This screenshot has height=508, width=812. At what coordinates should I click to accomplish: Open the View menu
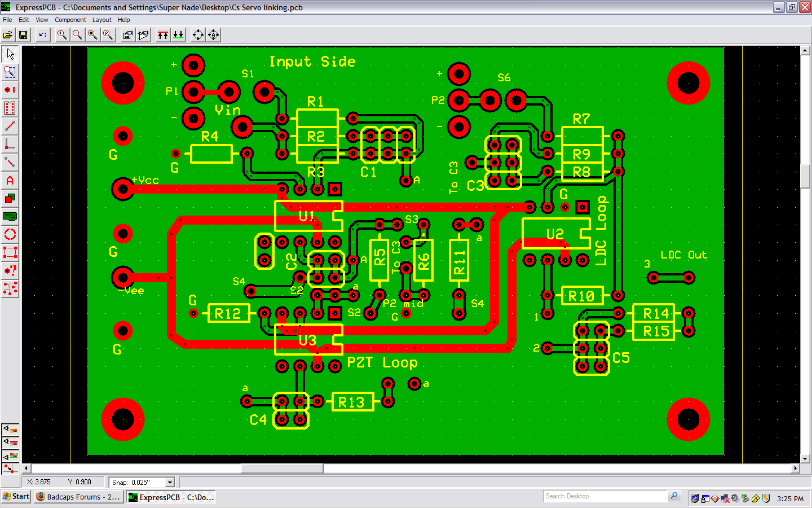pos(42,20)
